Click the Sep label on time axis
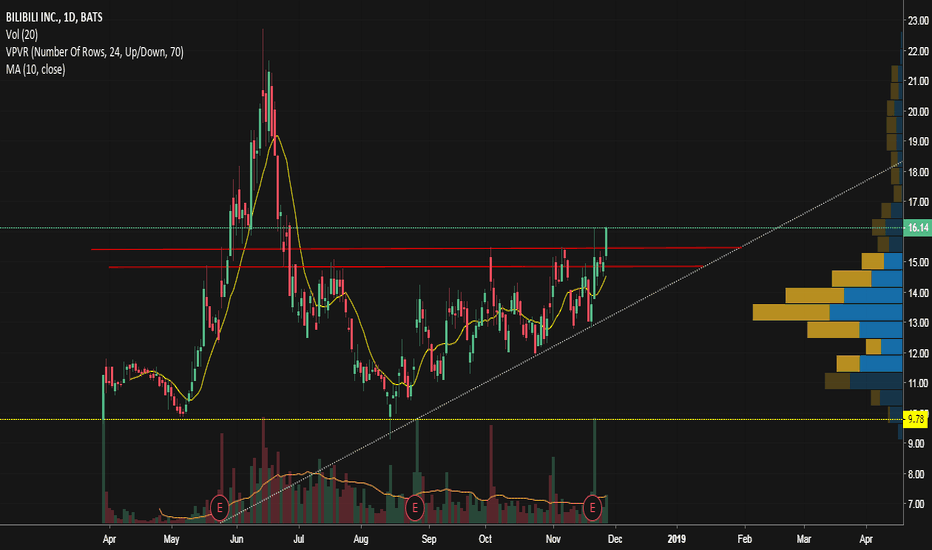 coord(429,539)
